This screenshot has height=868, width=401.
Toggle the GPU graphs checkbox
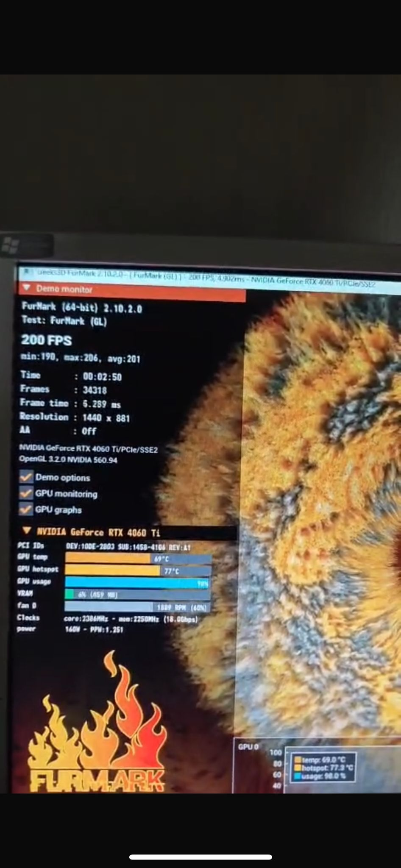(26, 509)
